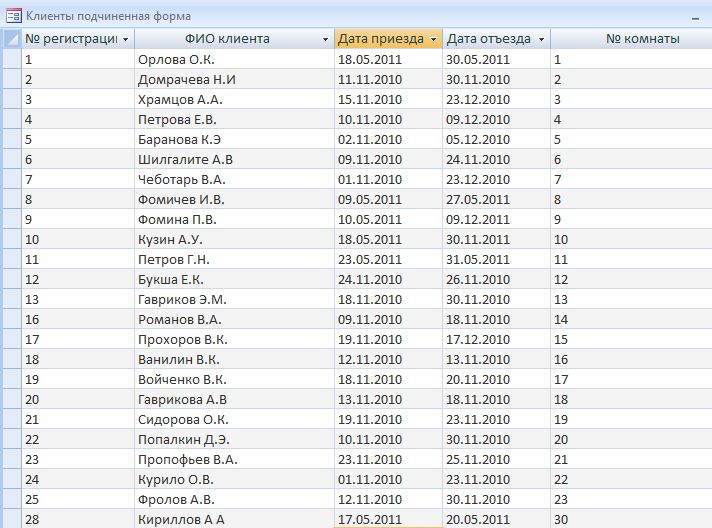Click the form icon beside Клиенты подчиненная форма
The image size is (712, 528).
13,16
